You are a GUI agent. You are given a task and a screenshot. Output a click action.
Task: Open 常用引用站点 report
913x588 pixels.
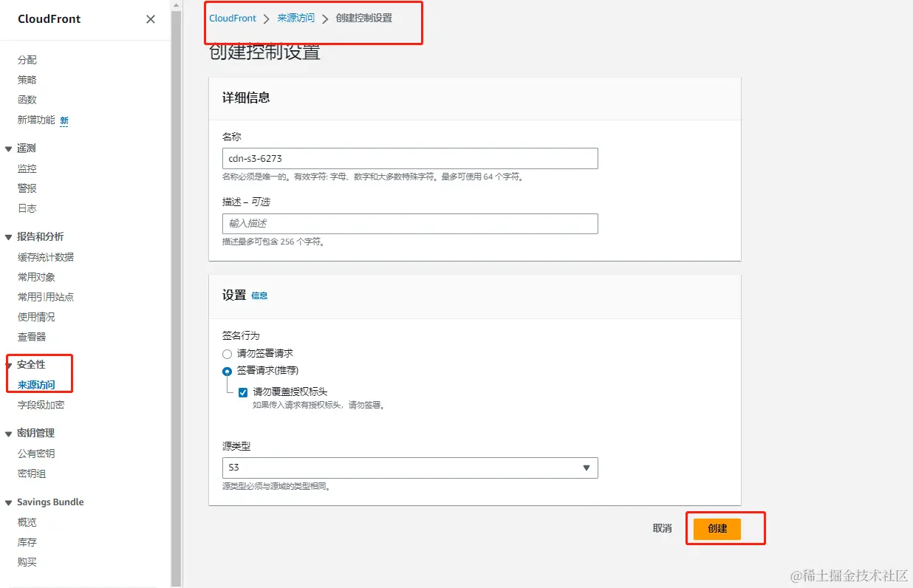click(46, 297)
